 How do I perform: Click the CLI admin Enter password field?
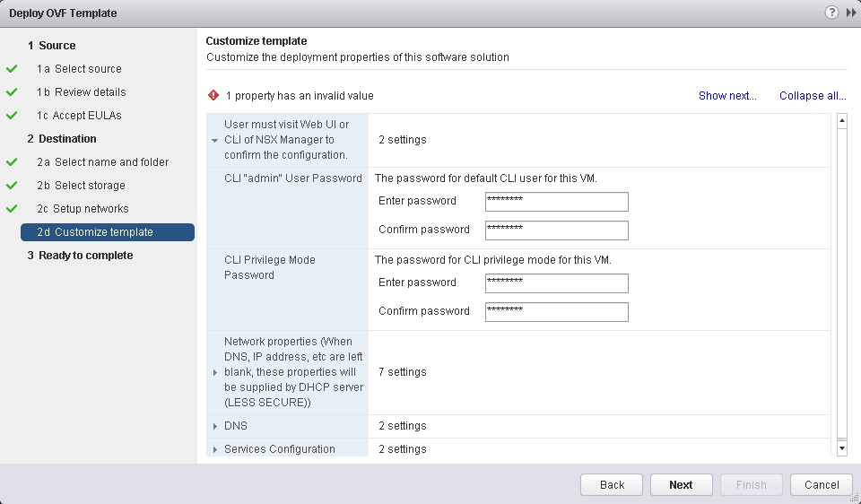[x=556, y=201]
